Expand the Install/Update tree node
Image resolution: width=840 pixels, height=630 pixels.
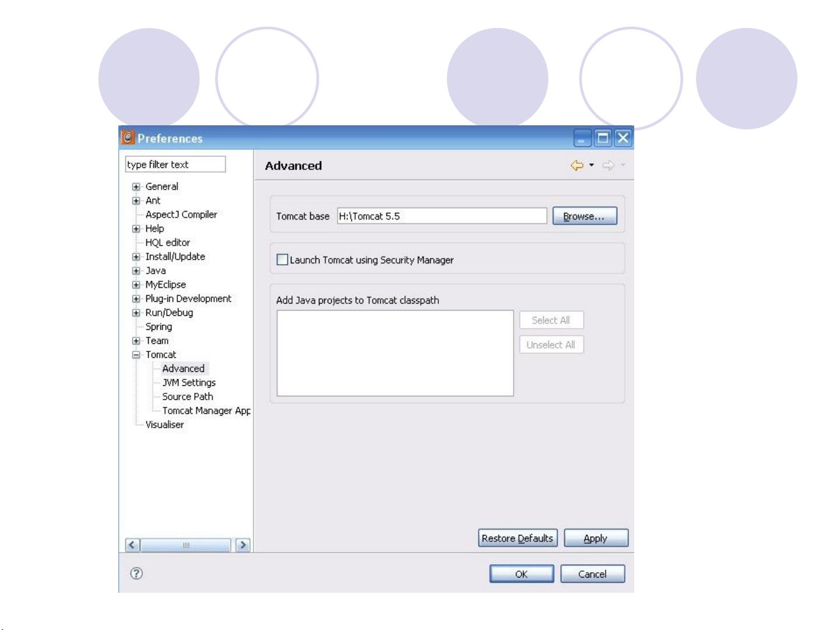pos(136,257)
